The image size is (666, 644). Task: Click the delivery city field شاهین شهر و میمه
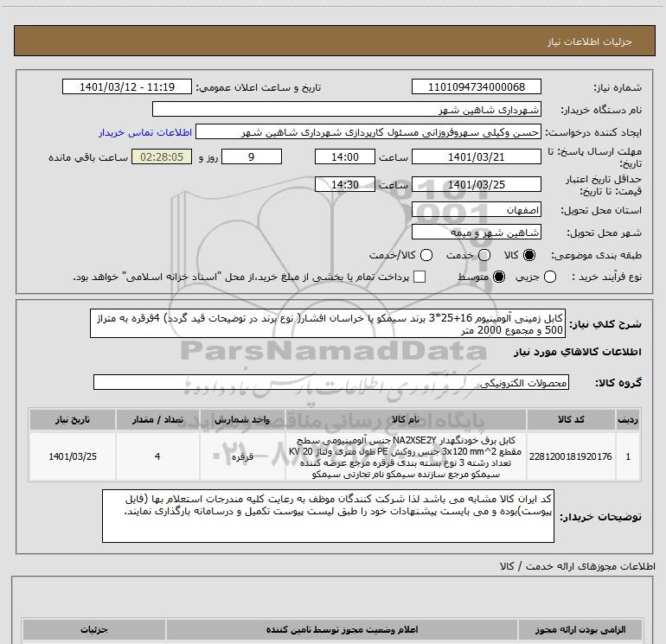point(476,232)
